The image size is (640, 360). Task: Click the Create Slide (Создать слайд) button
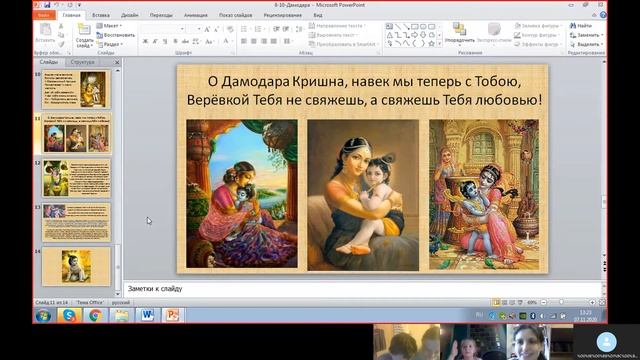[84, 35]
